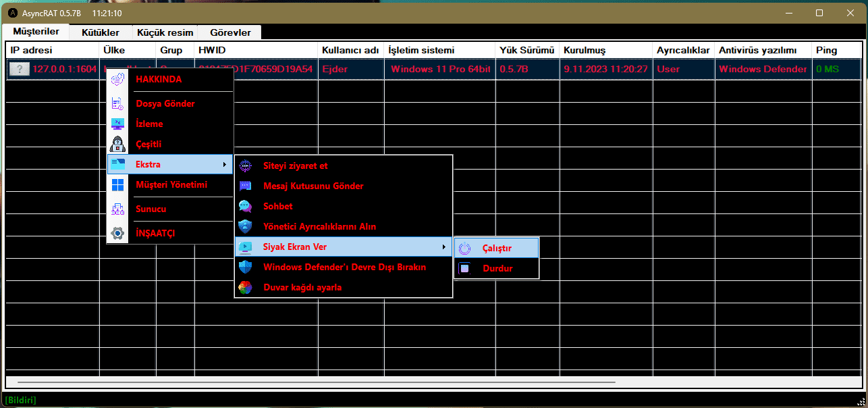Viewport: 868px width, 408px height.
Task: Click the 9.11.2023 11:20:27 install date cell
Action: click(606, 69)
